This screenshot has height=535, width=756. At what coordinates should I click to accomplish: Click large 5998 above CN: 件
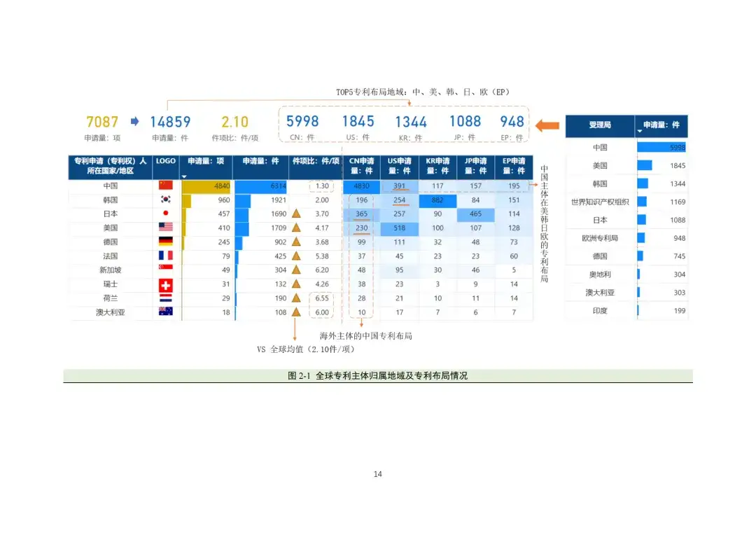click(302, 122)
